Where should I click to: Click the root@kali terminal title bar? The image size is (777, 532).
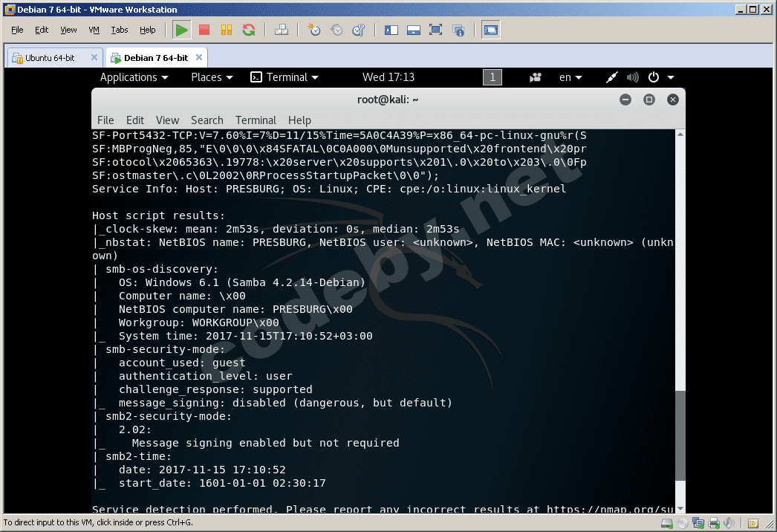[x=388, y=100]
